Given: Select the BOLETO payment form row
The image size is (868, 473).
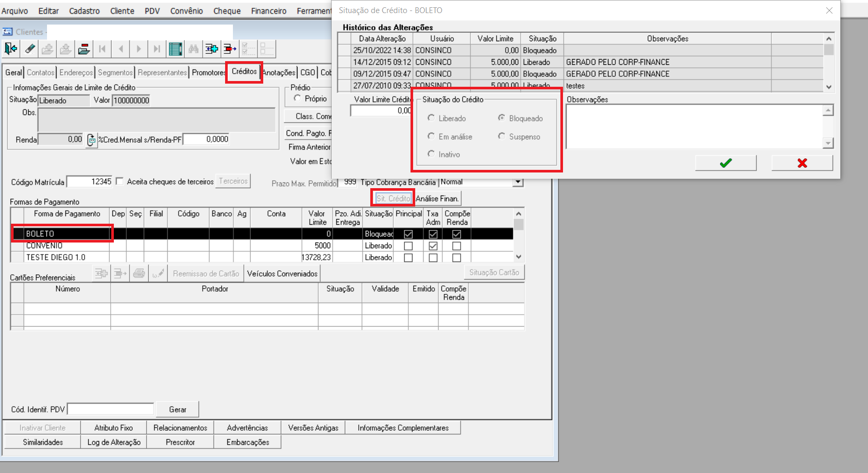Looking at the screenshot, I should click(262, 234).
